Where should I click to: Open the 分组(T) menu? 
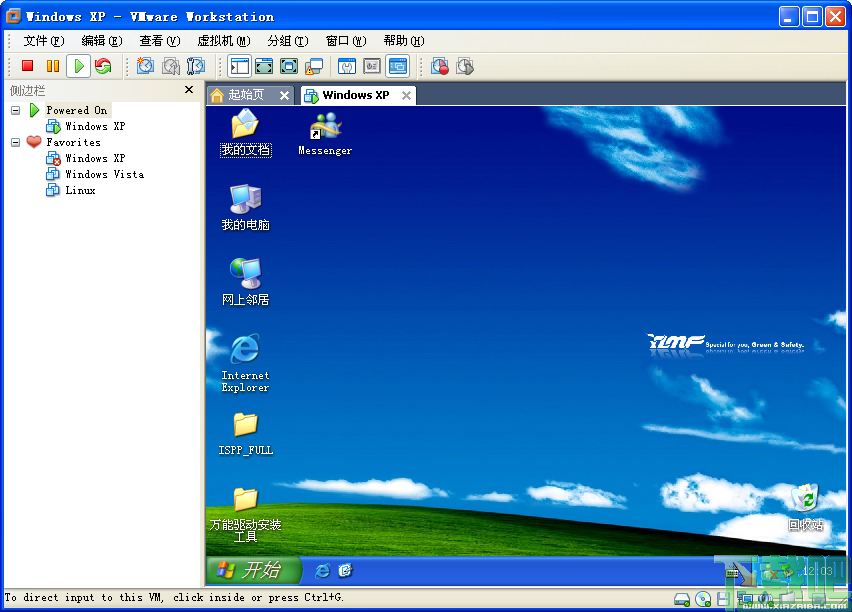(288, 41)
